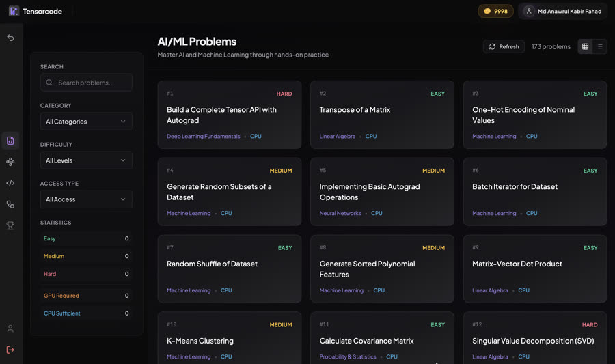Click the HARD label on Singular Value Decomposition
The image size is (615, 364).
pos(590,325)
